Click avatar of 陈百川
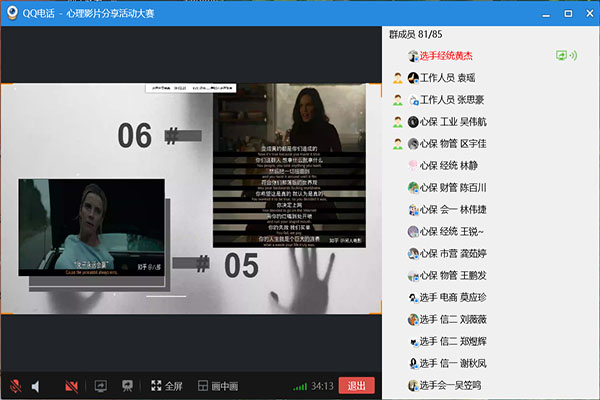 click(x=413, y=188)
